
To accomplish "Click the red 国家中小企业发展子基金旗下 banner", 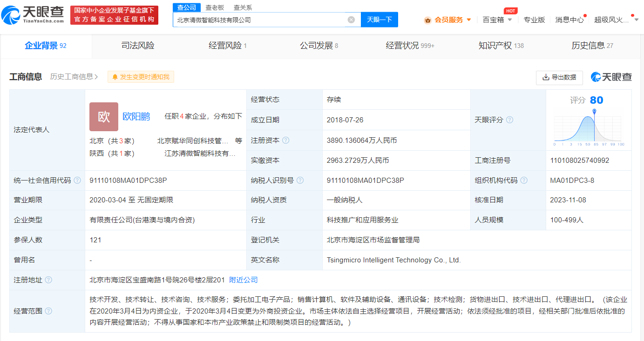I will click(114, 15).
